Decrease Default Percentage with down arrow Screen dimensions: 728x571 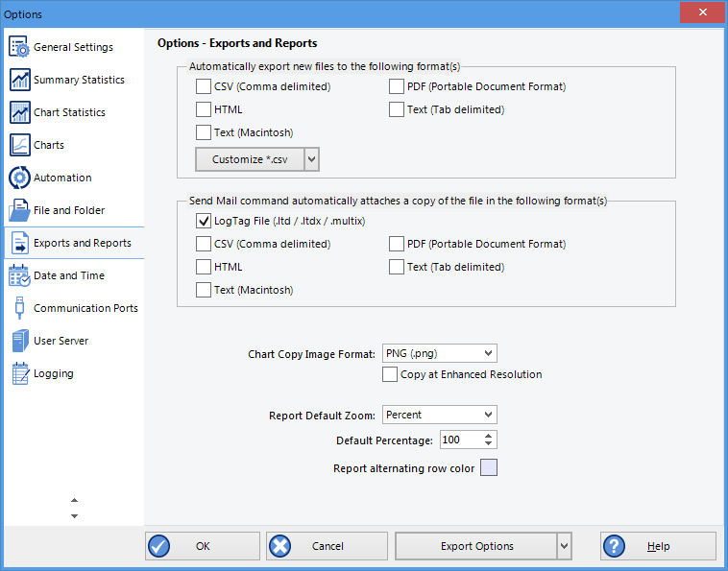point(488,443)
